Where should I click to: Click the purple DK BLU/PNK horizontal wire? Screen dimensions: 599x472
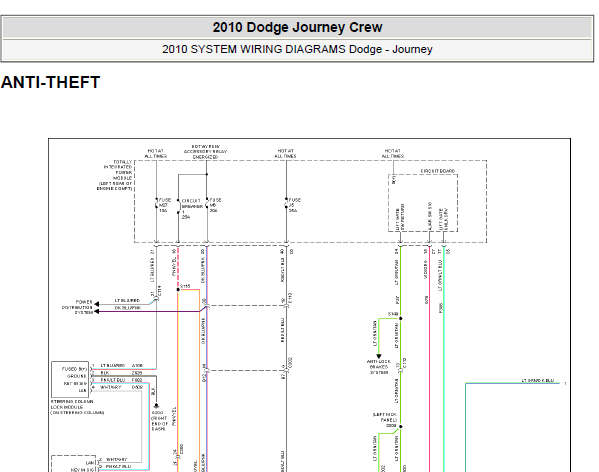tap(149, 312)
